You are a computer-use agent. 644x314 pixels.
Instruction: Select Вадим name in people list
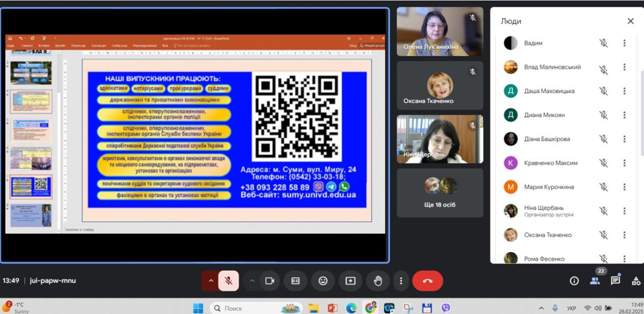click(533, 43)
